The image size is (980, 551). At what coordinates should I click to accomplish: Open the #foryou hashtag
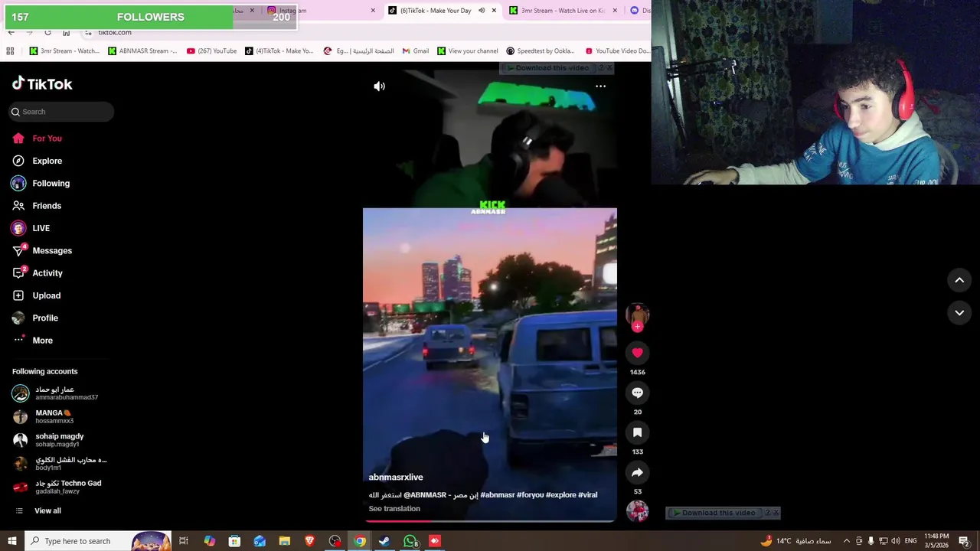click(x=530, y=495)
